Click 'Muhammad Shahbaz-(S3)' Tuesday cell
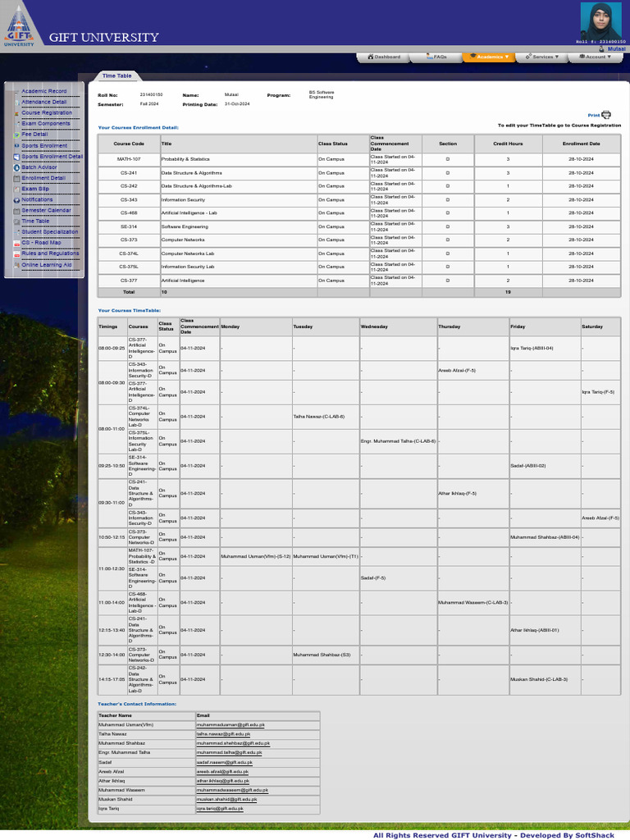630x840 pixels. (325, 655)
